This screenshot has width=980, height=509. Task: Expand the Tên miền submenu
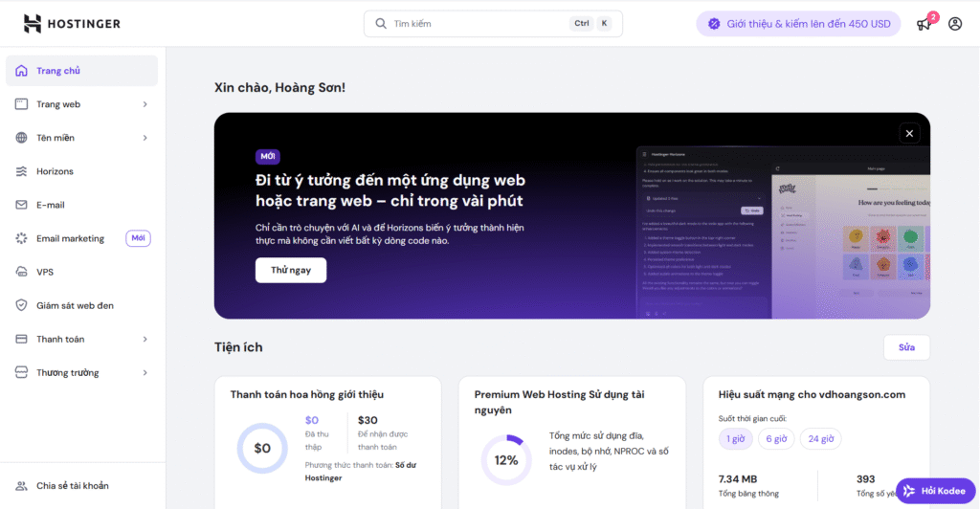coord(145,138)
